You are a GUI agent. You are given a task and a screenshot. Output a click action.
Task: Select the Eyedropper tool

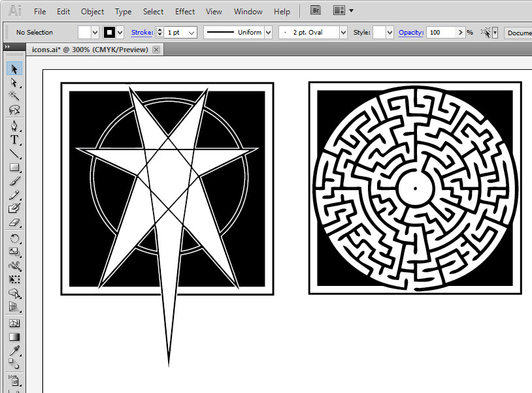(14, 351)
